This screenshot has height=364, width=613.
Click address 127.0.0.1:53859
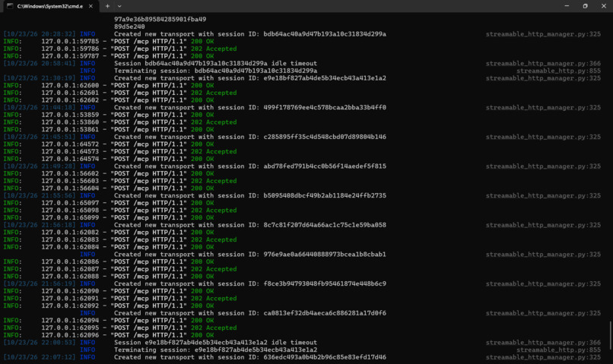[x=70, y=115]
